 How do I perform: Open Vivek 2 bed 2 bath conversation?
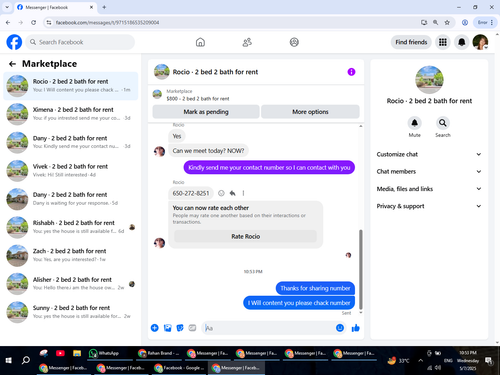[x=71, y=170]
